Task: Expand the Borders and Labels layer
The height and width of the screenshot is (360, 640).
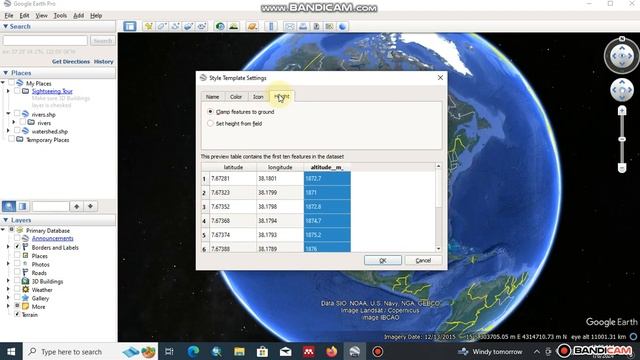Action: 8,247
